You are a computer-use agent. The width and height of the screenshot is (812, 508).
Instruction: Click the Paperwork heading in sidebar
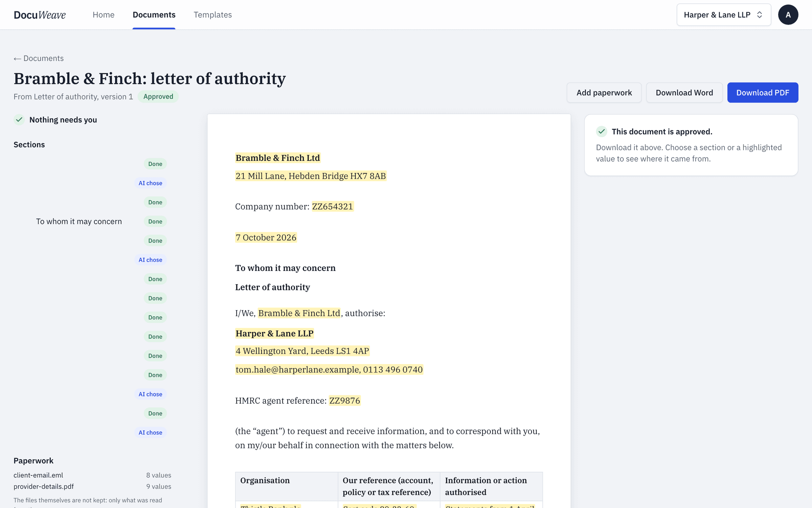click(x=33, y=461)
